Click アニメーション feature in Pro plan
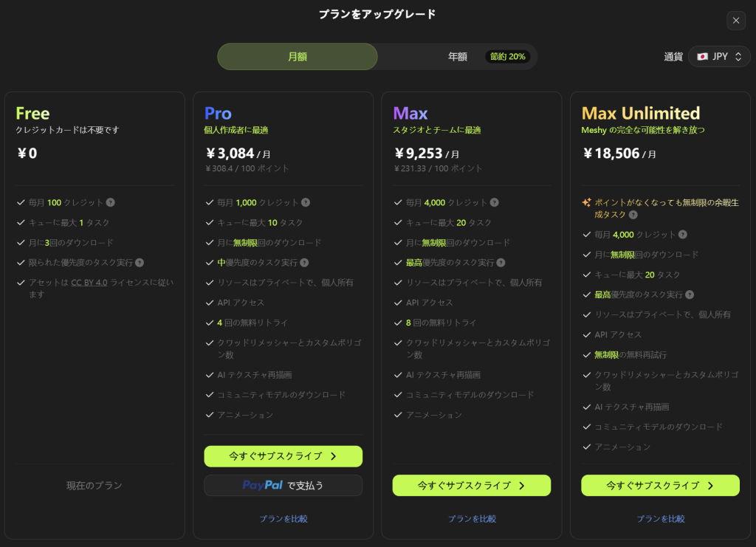 245,415
